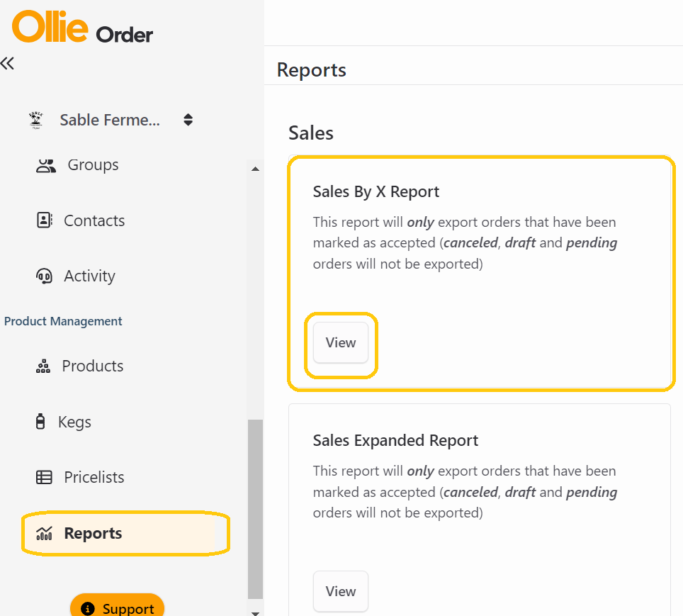Open the Support button
The image size is (683, 616).
pyautogui.click(x=117, y=605)
